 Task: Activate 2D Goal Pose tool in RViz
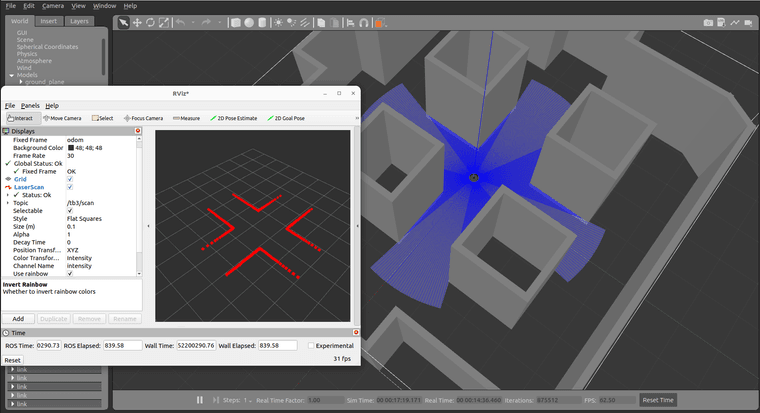(x=286, y=118)
